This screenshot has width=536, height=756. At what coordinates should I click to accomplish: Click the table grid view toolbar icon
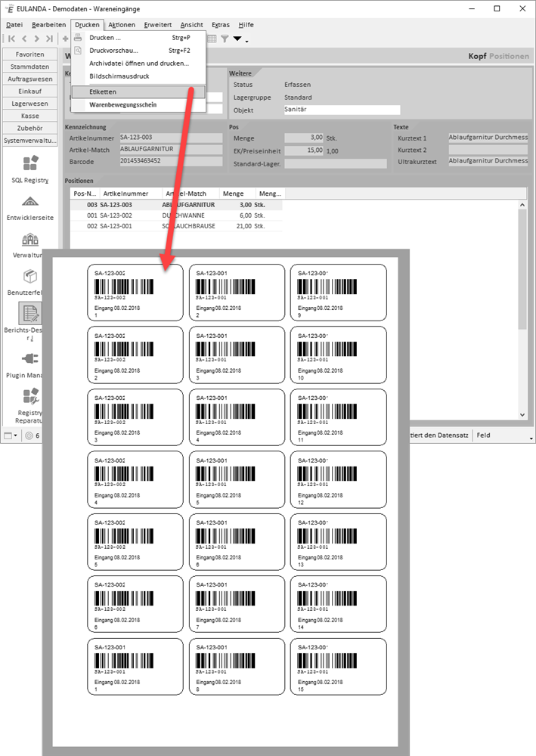tap(212, 39)
